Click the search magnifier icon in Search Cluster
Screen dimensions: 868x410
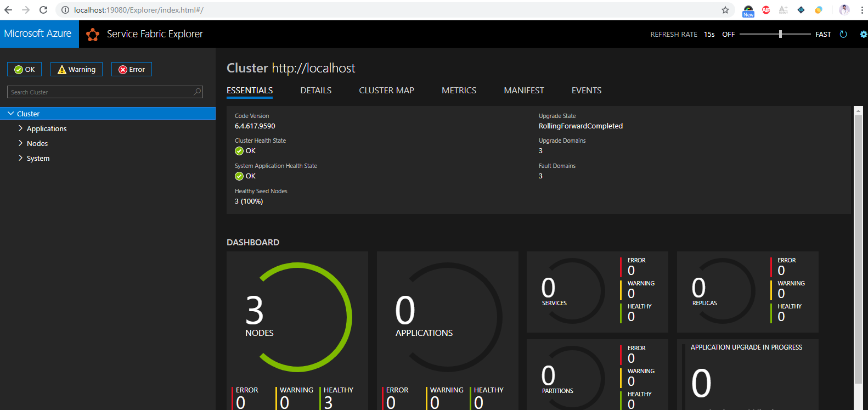tap(198, 92)
